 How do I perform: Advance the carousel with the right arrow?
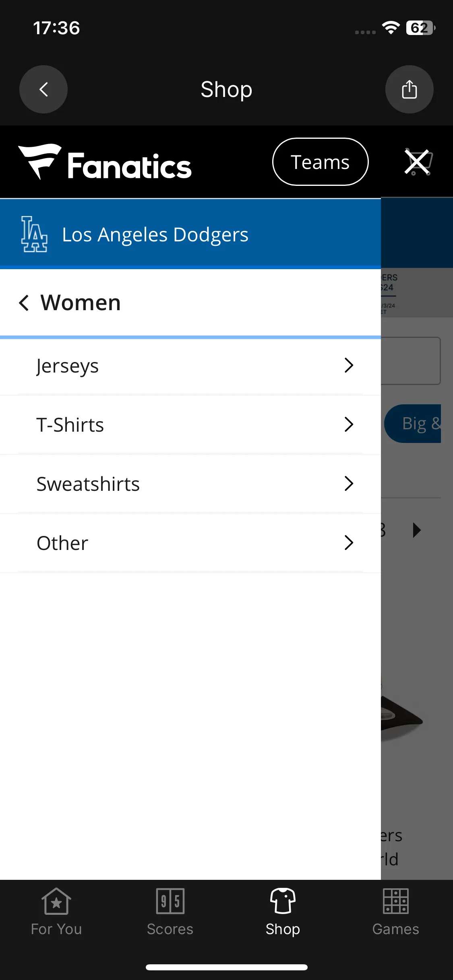(417, 530)
